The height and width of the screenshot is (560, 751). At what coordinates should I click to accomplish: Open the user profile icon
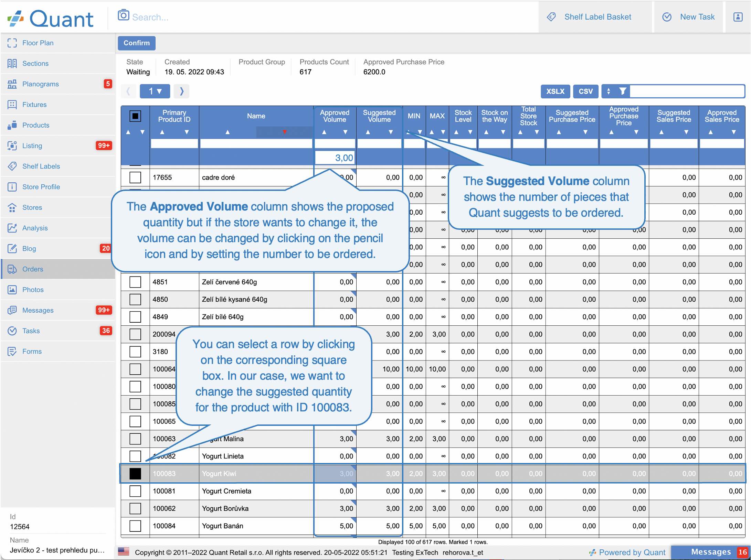(x=738, y=17)
